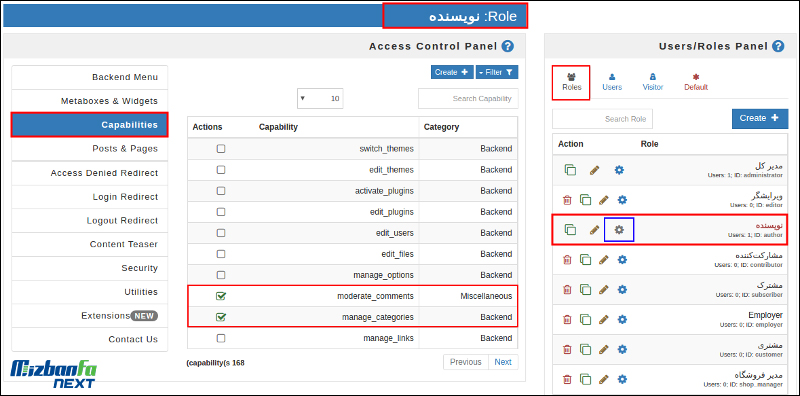The width and height of the screenshot is (800, 396).
Task: Switch to the Users tab
Action: 612,82
